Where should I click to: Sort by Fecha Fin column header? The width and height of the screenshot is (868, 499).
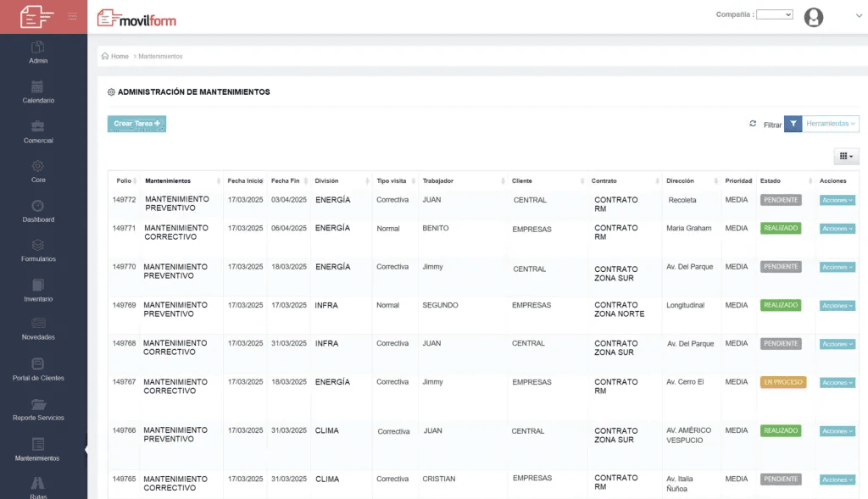pos(288,181)
